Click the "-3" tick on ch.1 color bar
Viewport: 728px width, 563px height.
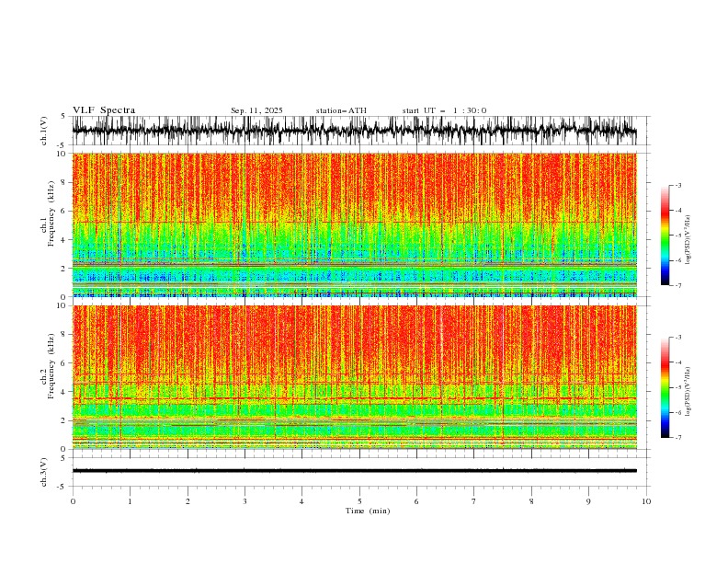click(x=677, y=185)
